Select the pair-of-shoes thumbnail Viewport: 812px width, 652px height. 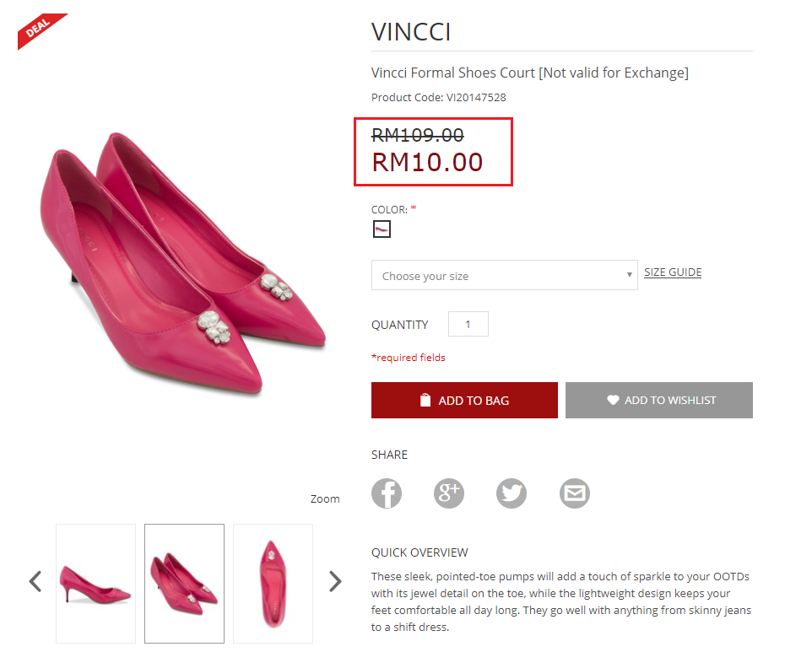tap(184, 583)
